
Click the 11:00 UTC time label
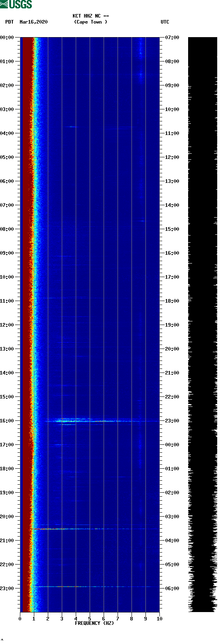click(x=172, y=133)
